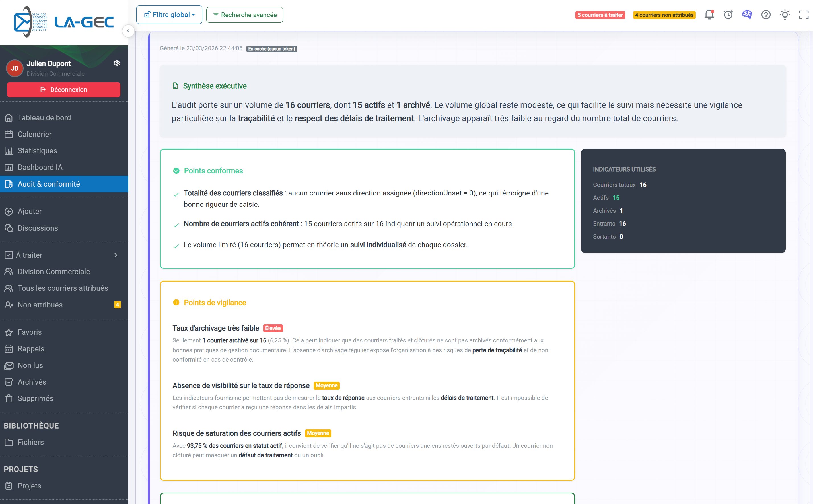The width and height of the screenshot is (813, 504).
Task: Click the JD user avatar
Action: (15, 68)
